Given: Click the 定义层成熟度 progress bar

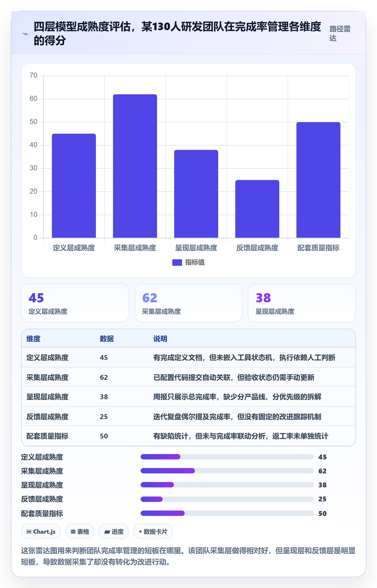Looking at the screenshot, I should [x=227, y=457].
